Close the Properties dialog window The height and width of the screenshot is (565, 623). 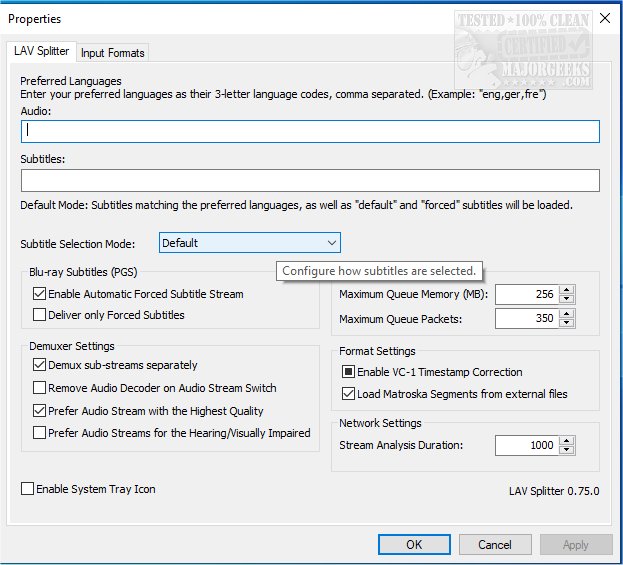click(x=603, y=18)
